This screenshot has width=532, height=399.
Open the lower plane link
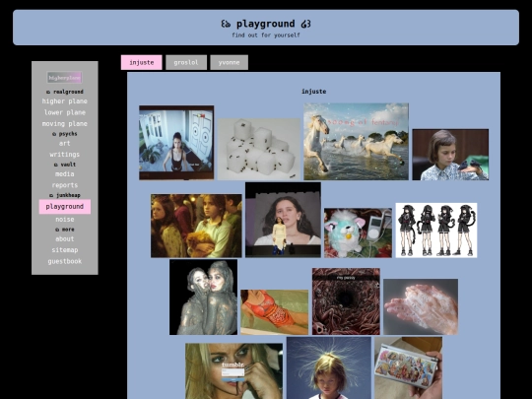64,112
